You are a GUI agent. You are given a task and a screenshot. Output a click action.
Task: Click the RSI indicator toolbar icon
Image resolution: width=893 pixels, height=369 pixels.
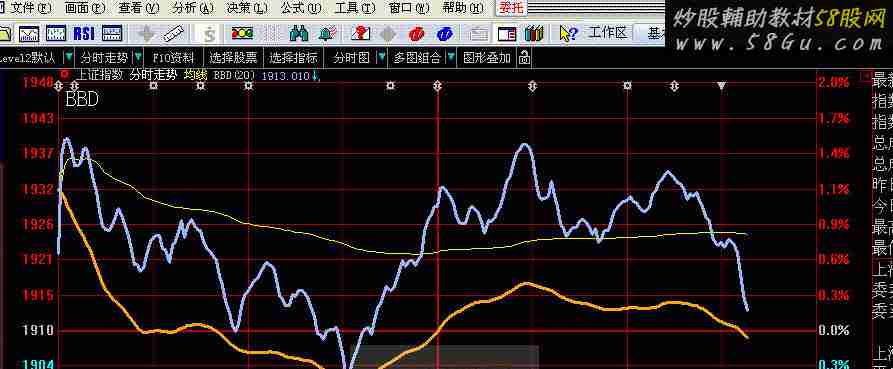(84, 34)
